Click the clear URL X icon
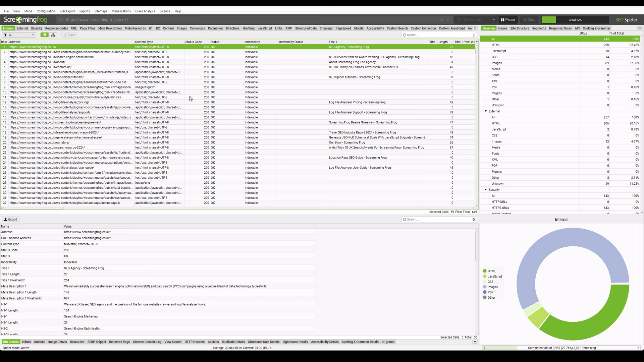The width and height of the screenshot is (644, 362). [x=442, y=20]
